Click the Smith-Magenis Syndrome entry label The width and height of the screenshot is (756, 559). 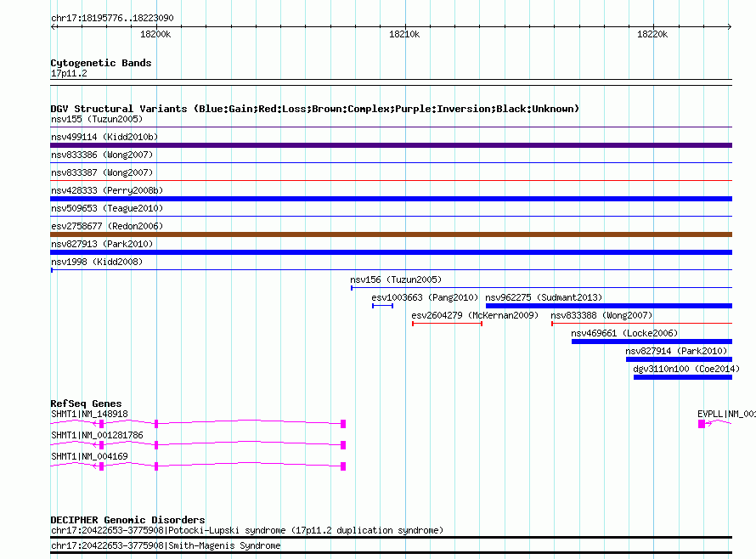point(166,545)
